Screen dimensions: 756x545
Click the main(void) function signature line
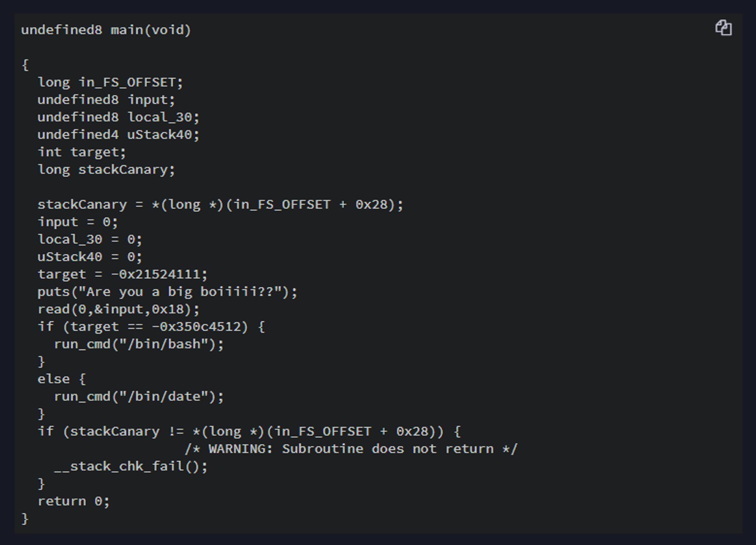tap(106, 30)
